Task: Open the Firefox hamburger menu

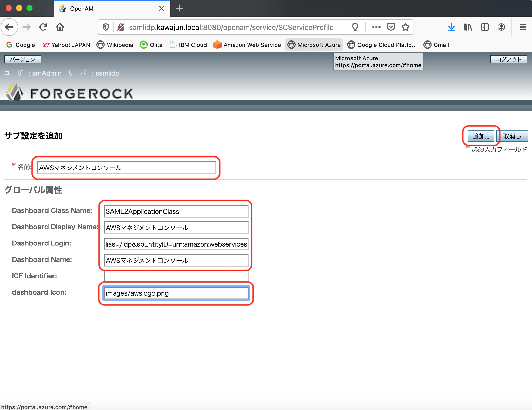Action: (x=523, y=27)
